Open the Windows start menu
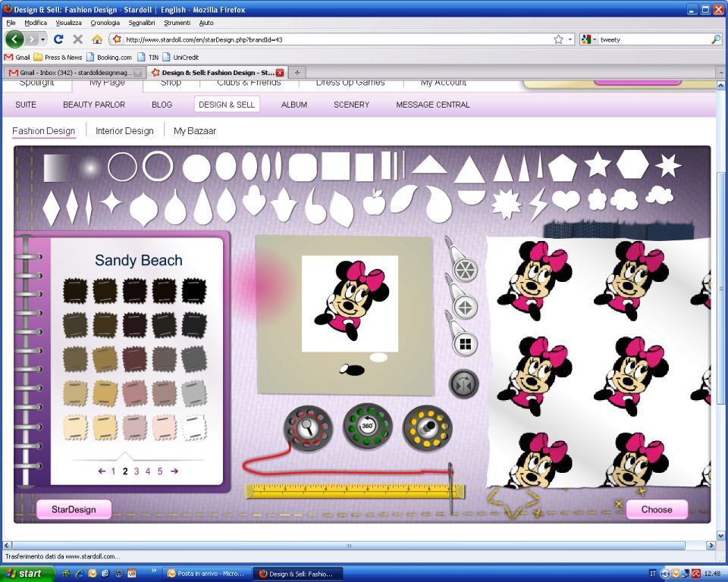Screen dimensions: 728x582 pyautogui.click(x=27, y=574)
